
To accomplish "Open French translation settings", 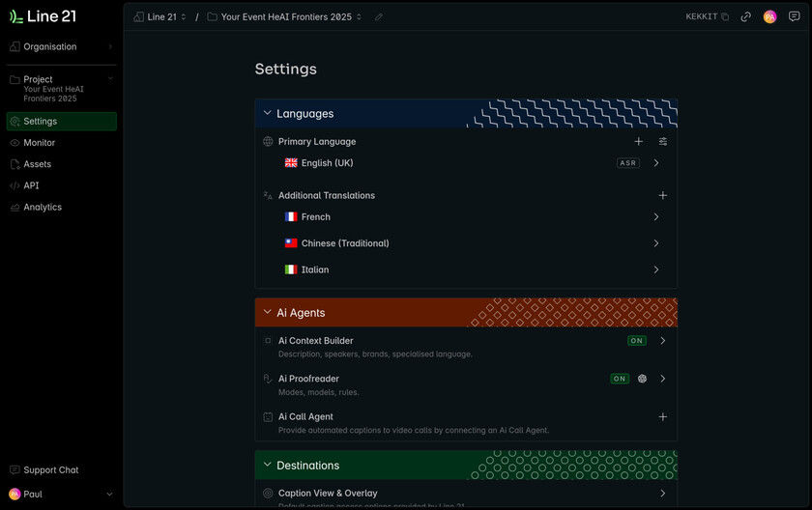I will click(x=656, y=217).
